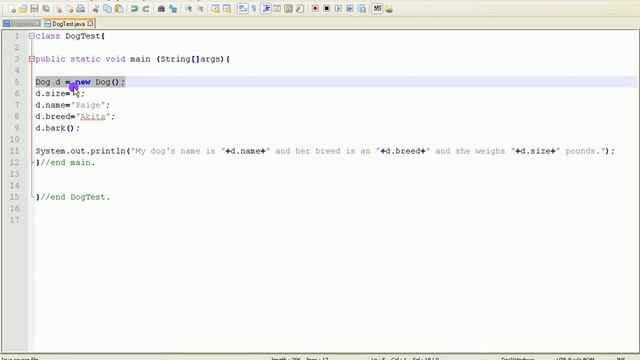Undo the last edit with the green arrow

point(134,9)
